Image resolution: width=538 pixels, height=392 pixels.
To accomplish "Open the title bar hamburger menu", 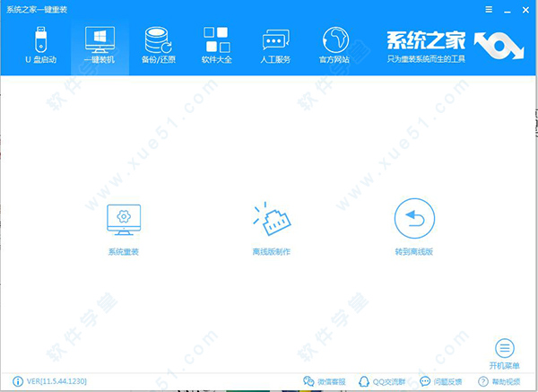I will click(x=489, y=10).
